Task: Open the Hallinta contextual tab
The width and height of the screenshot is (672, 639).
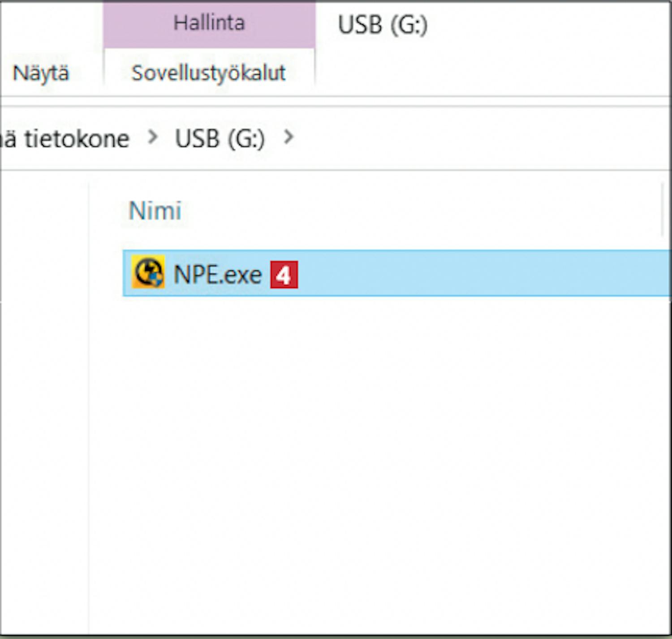Action: [209, 23]
